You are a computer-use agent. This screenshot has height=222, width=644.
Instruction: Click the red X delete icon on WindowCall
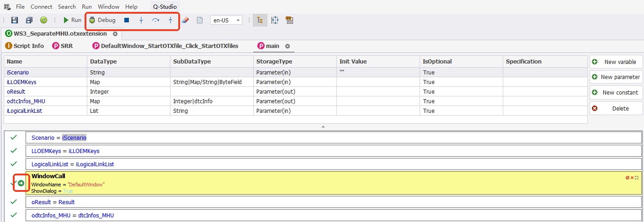click(x=632, y=177)
